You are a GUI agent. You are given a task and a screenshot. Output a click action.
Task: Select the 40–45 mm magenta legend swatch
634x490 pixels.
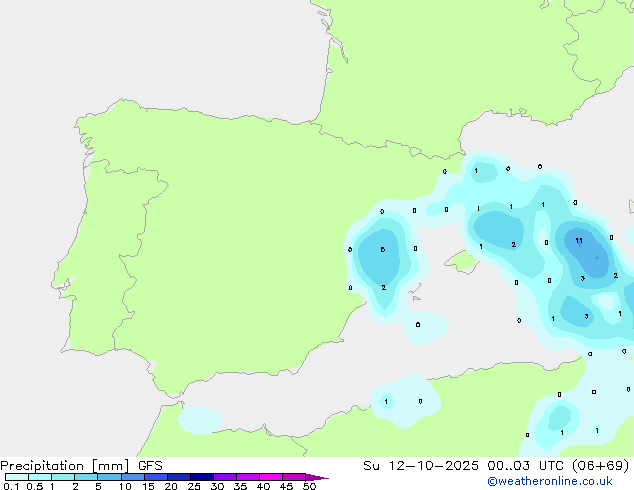pos(271,477)
